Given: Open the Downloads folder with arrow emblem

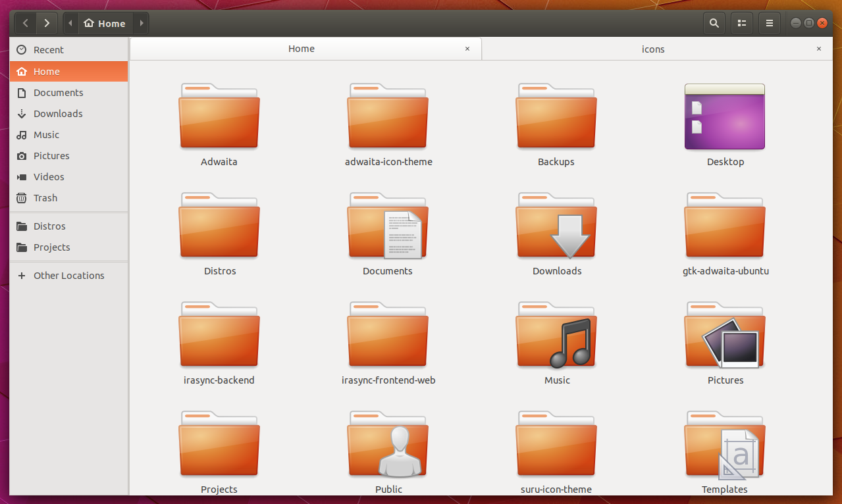Looking at the screenshot, I should (556, 225).
